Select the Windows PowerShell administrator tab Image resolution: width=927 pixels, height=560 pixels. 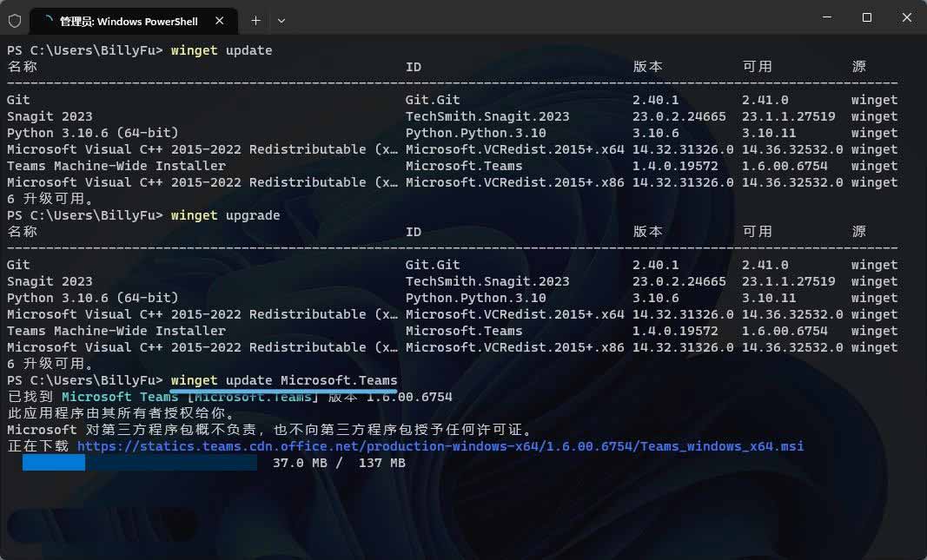(x=134, y=21)
